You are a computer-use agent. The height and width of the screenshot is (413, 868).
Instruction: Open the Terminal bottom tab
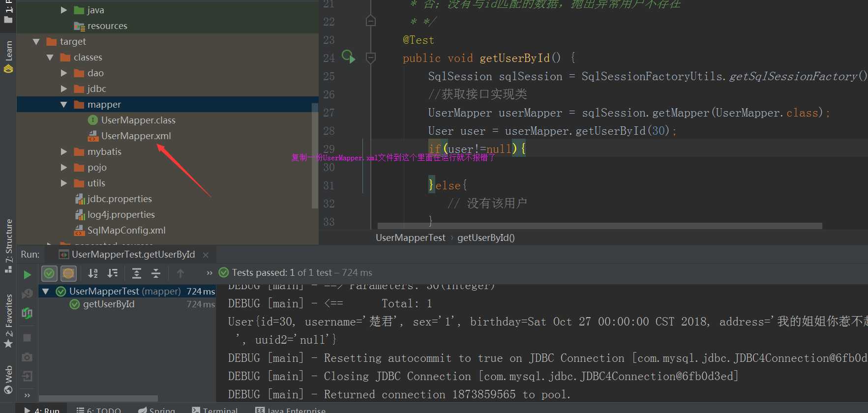pyautogui.click(x=214, y=410)
